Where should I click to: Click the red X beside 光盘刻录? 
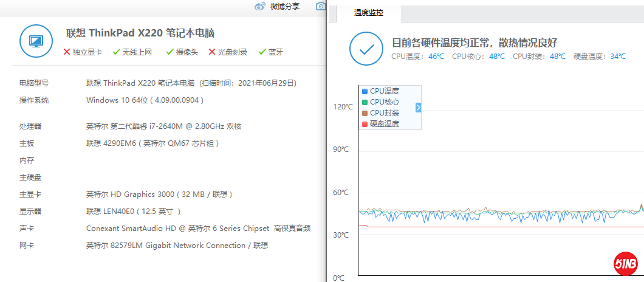coord(212,52)
